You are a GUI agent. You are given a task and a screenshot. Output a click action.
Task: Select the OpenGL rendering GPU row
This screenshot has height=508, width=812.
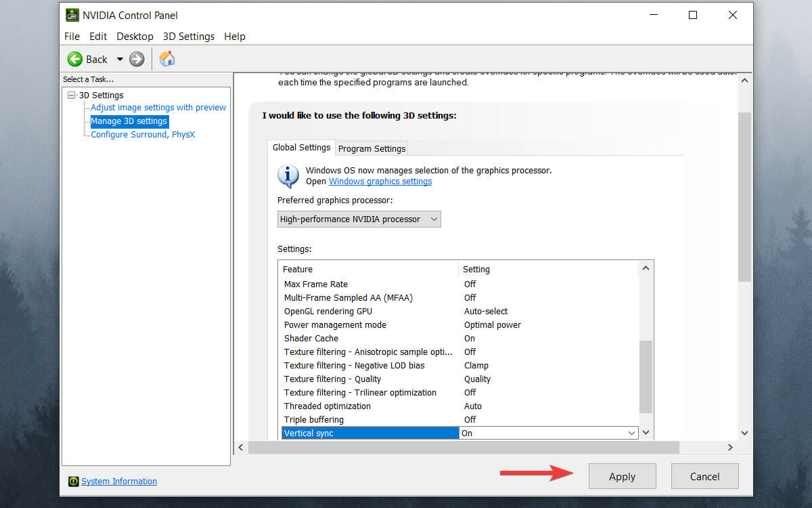coord(459,312)
